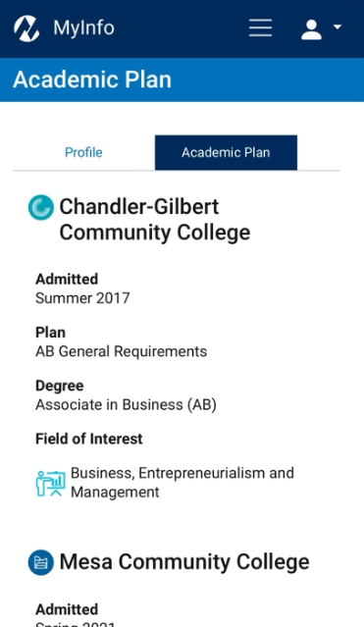Click the Admitted label under Mesa
The height and width of the screenshot is (627, 364).
(x=67, y=609)
